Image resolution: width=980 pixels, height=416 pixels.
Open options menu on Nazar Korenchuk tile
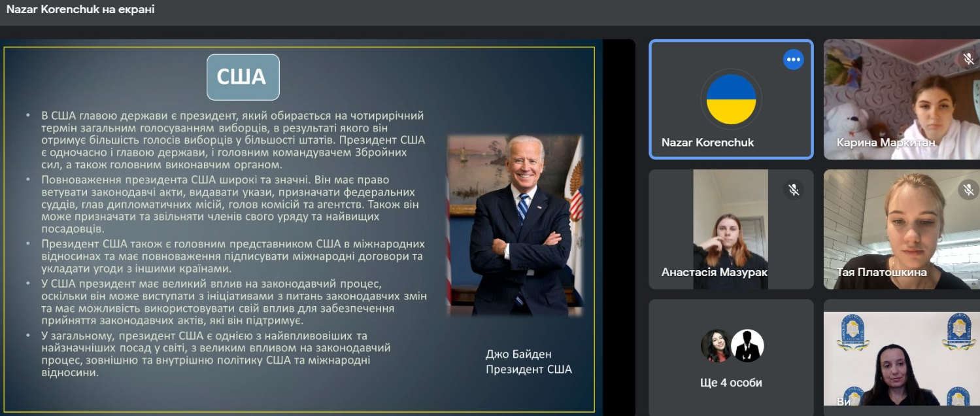coord(793,60)
